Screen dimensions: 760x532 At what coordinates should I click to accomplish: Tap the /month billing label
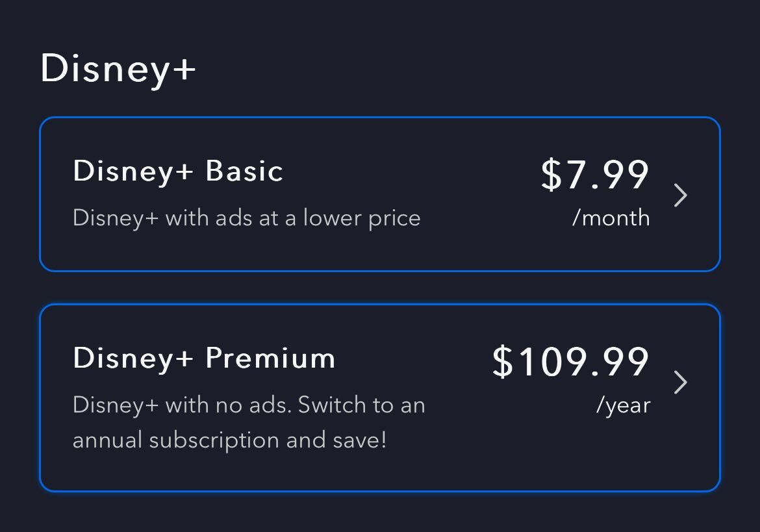[x=611, y=218]
